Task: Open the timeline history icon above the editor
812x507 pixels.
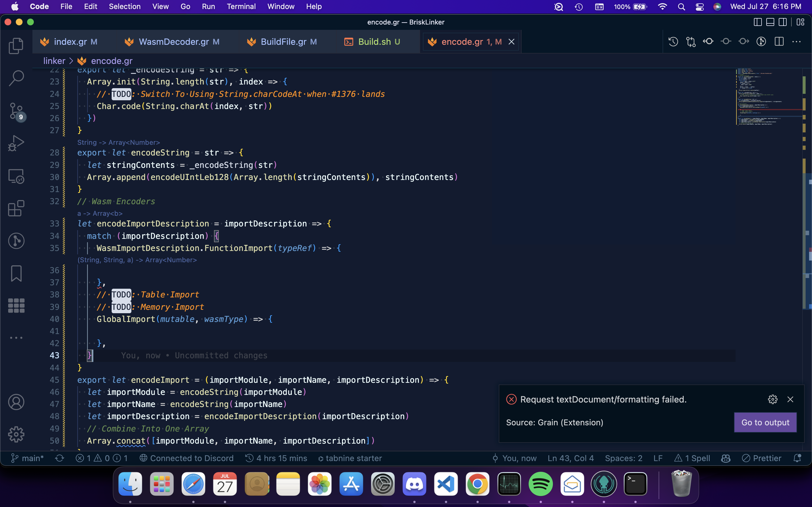Action: tap(673, 41)
